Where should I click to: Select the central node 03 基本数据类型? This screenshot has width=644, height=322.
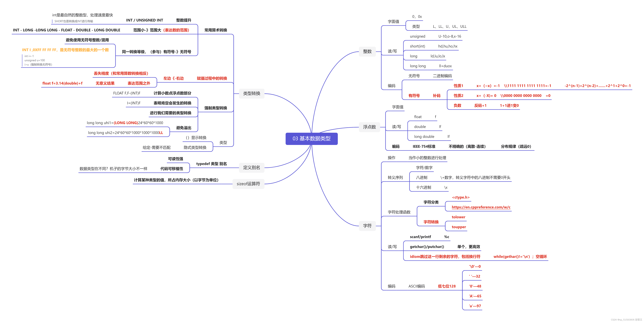[311, 139]
